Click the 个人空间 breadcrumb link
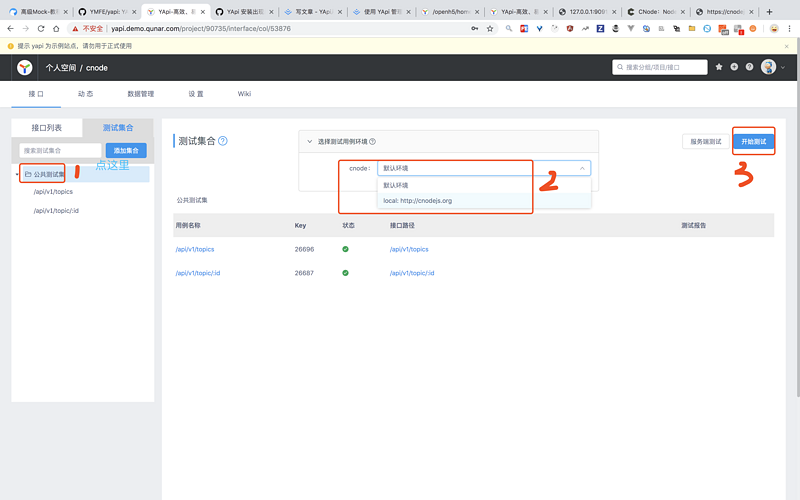The height and width of the screenshot is (500, 800). coord(61,68)
